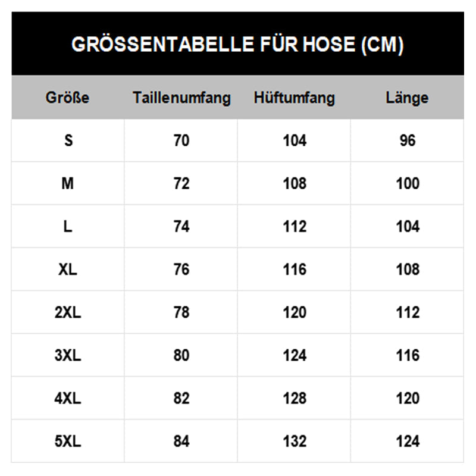Select the Hüftumfang column header

point(295,98)
